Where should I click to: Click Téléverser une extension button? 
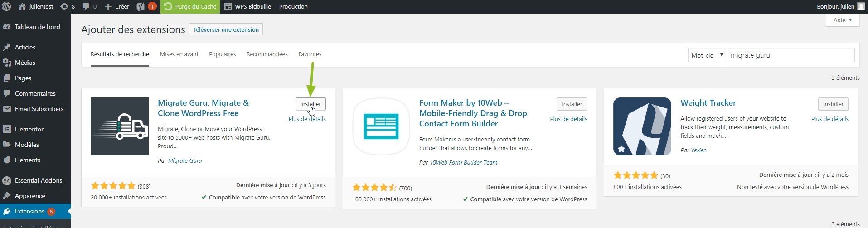(226, 29)
